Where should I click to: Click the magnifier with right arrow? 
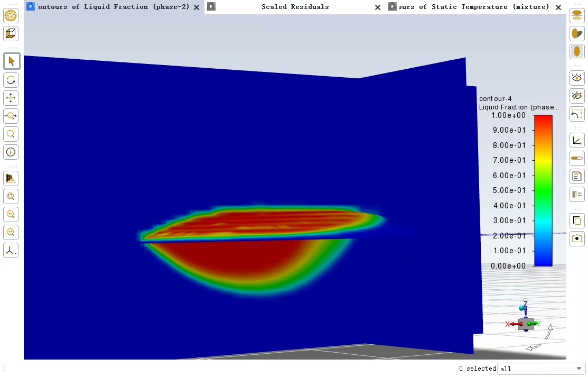11,233
